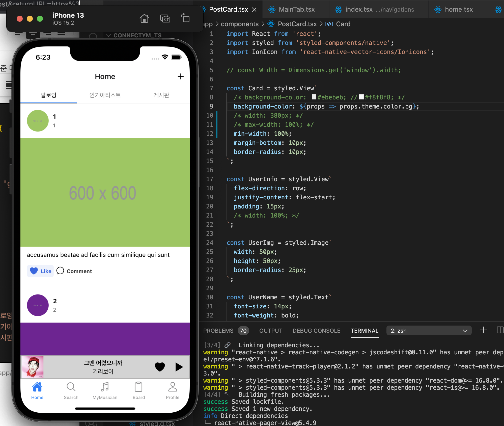Toggle the blue Like button on first post
Image resolution: width=504 pixels, height=426 pixels.
[40, 271]
